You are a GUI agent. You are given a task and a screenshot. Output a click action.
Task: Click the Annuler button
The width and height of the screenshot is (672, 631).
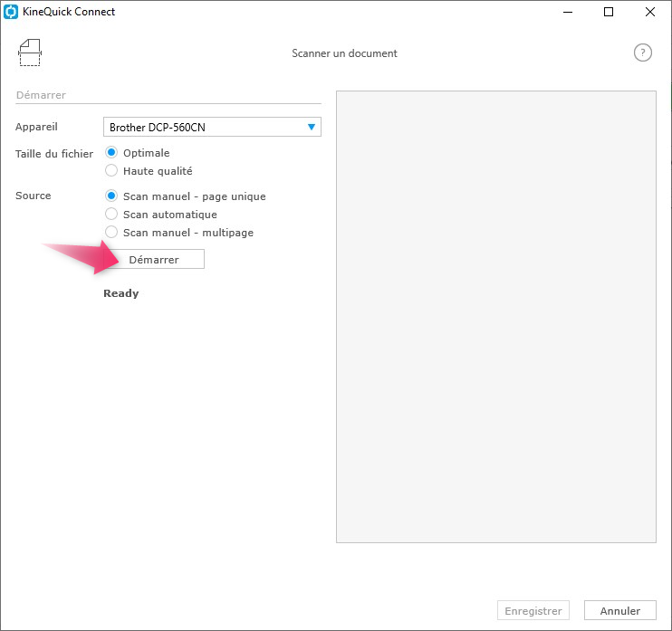619,610
